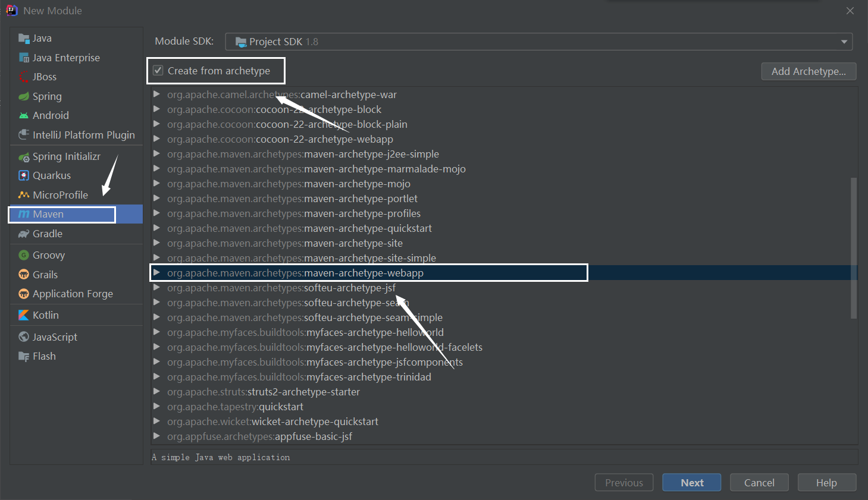Click the Maven 'm' icon
This screenshot has height=500, width=868.
click(x=24, y=214)
